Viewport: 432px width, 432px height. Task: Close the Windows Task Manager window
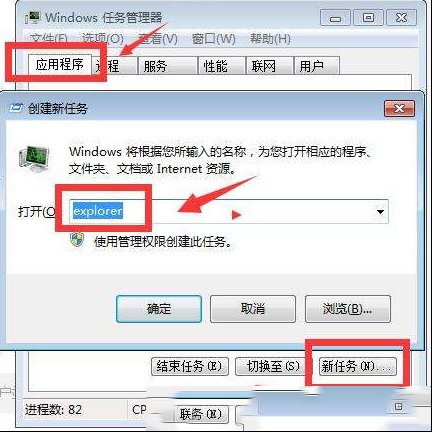pyautogui.click(x=401, y=17)
